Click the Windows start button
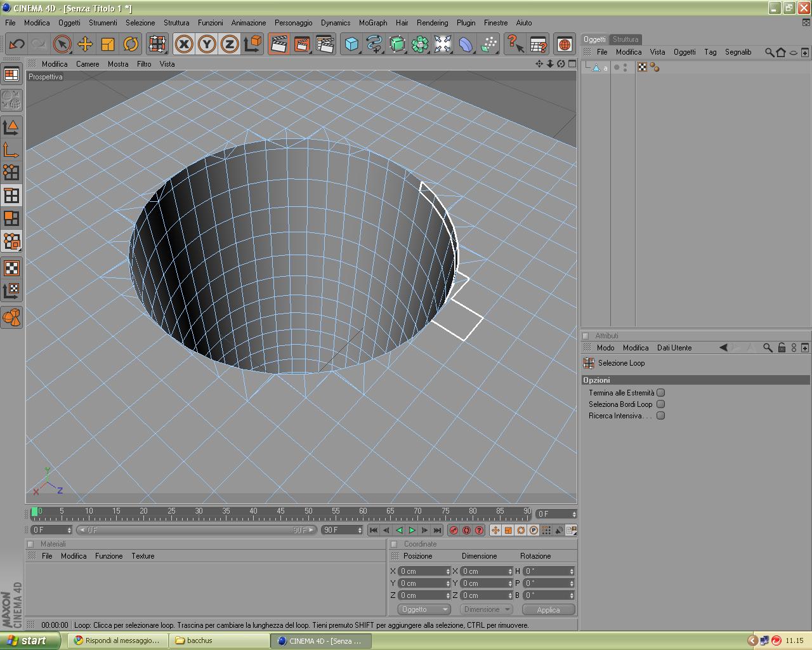Screen dimensions: 812x650 tap(30, 640)
